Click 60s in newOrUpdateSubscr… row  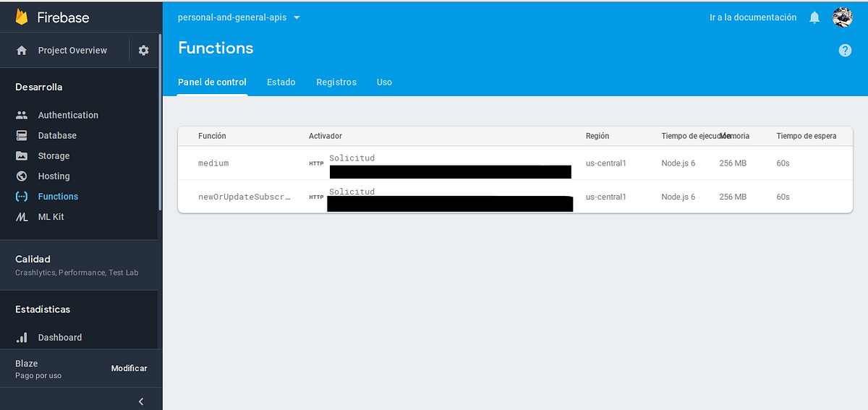click(783, 197)
